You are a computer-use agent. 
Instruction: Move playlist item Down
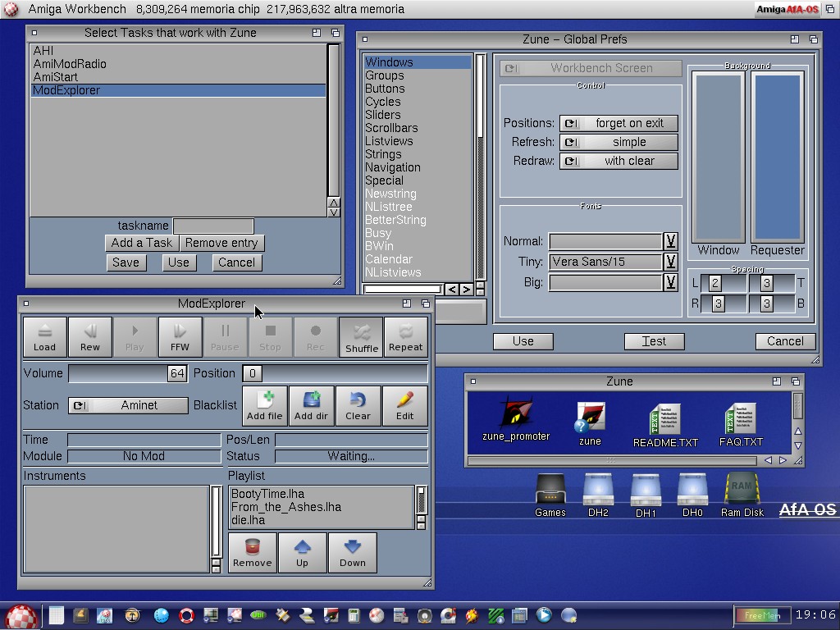[x=352, y=552]
